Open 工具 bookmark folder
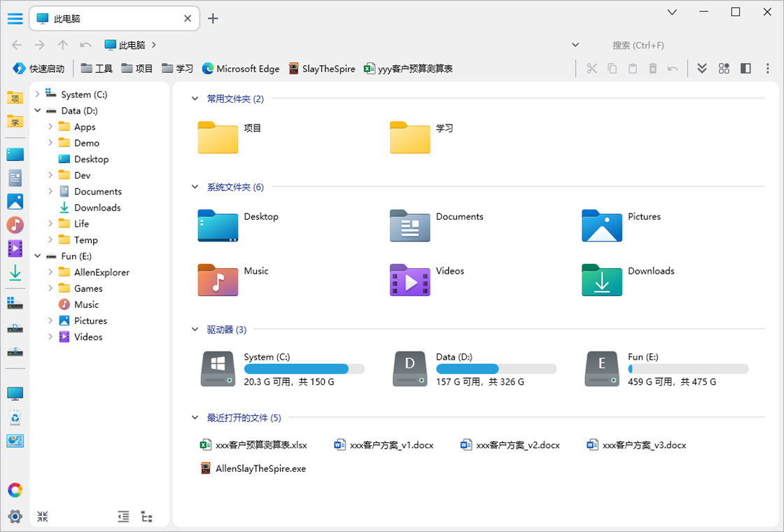The width and height of the screenshot is (784, 532). tap(97, 69)
